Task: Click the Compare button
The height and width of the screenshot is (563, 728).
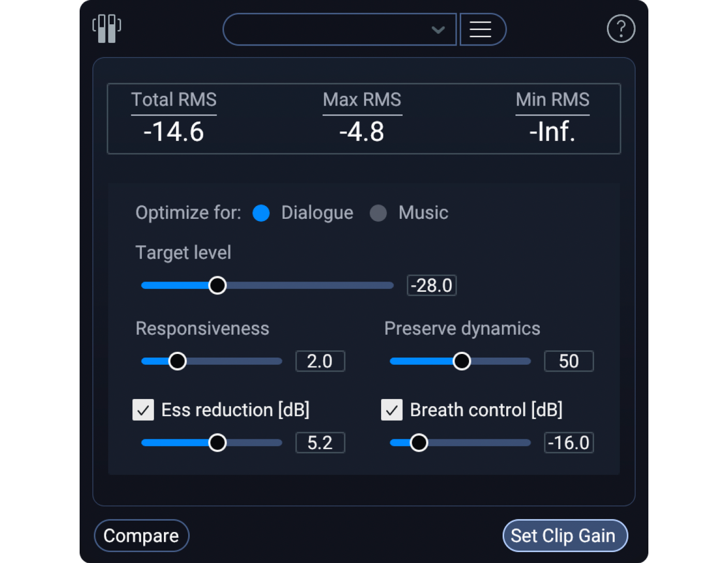Action: 141,536
